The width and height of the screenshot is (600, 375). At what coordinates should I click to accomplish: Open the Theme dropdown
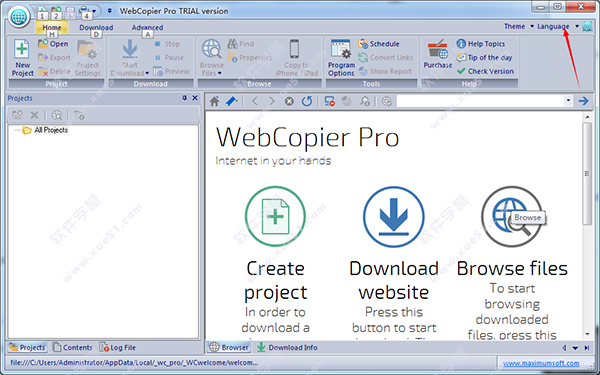(x=519, y=26)
